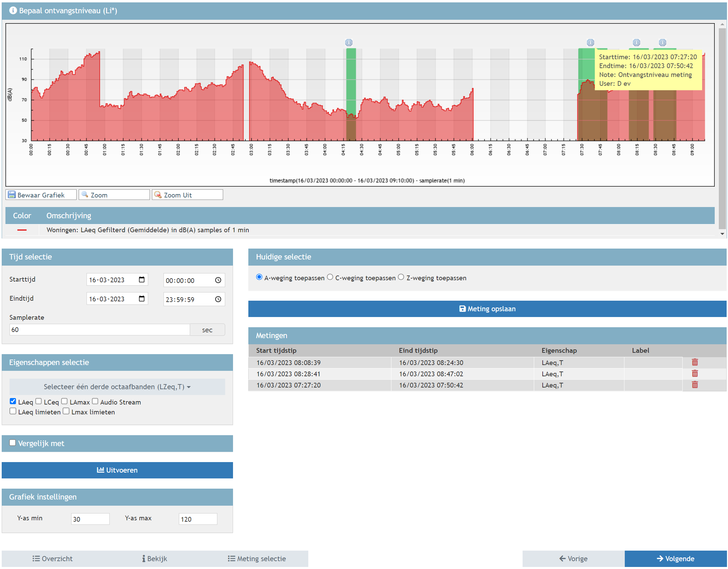Viewport: 728px width, 569px height.
Task: Go to the Overzicht tab
Action: pos(52,558)
